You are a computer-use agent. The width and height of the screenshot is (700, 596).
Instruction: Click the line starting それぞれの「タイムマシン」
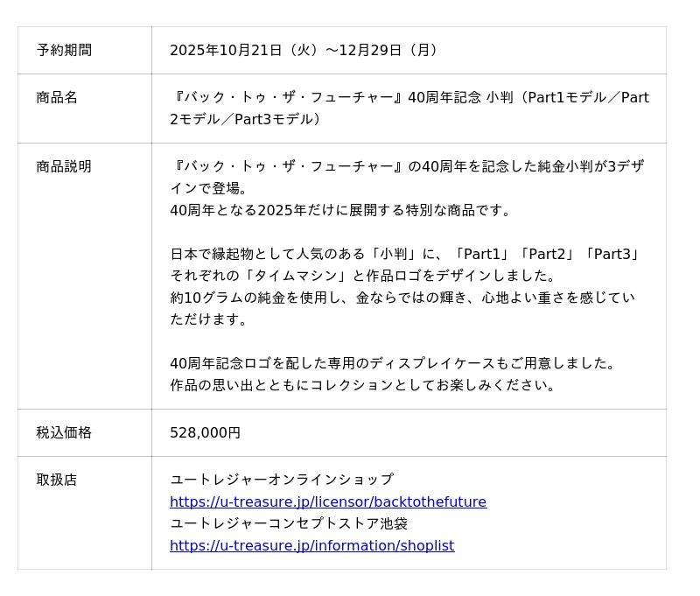click(363, 276)
